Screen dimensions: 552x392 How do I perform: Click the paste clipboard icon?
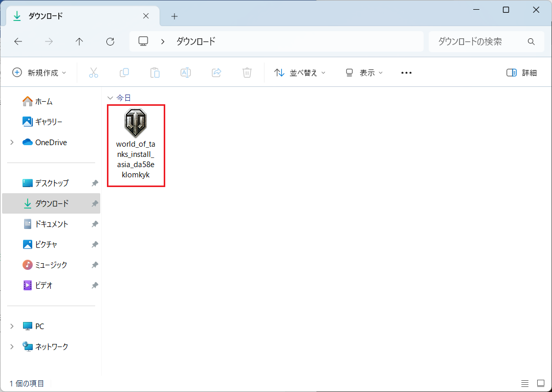coord(155,73)
